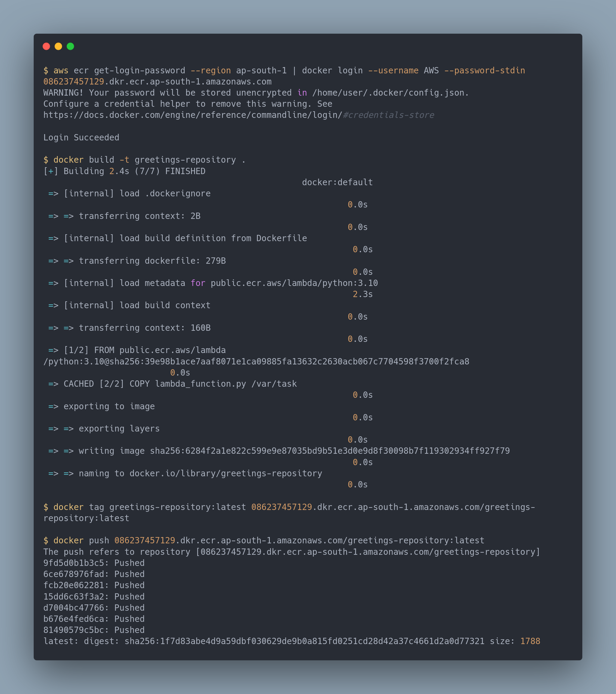Select the Login Succeeded message
This screenshot has width=616, height=694.
[81, 137]
